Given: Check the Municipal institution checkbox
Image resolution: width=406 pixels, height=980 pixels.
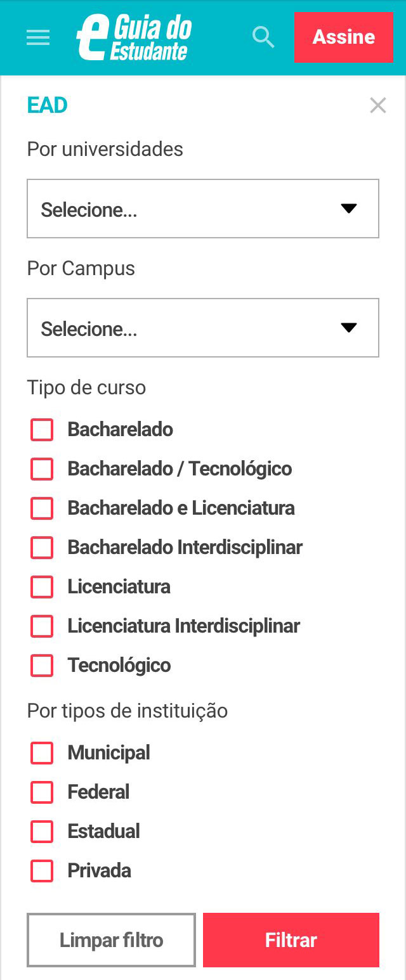Looking at the screenshot, I should click(x=41, y=753).
